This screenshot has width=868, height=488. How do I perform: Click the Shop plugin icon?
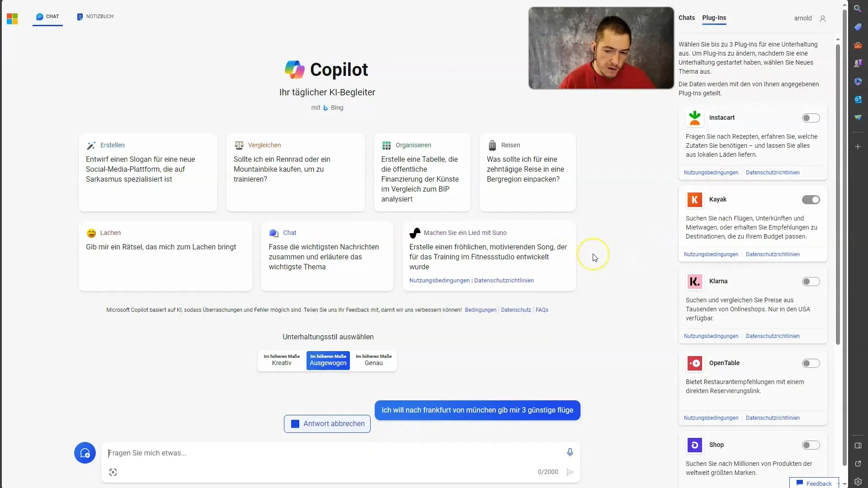point(694,445)
